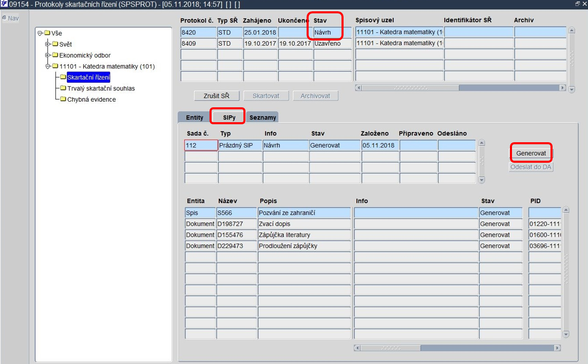The width and height of the screenshot is (588, 364).
Task: Click left arrow of entities horizontal scrollbar
Action: point(357,348)
